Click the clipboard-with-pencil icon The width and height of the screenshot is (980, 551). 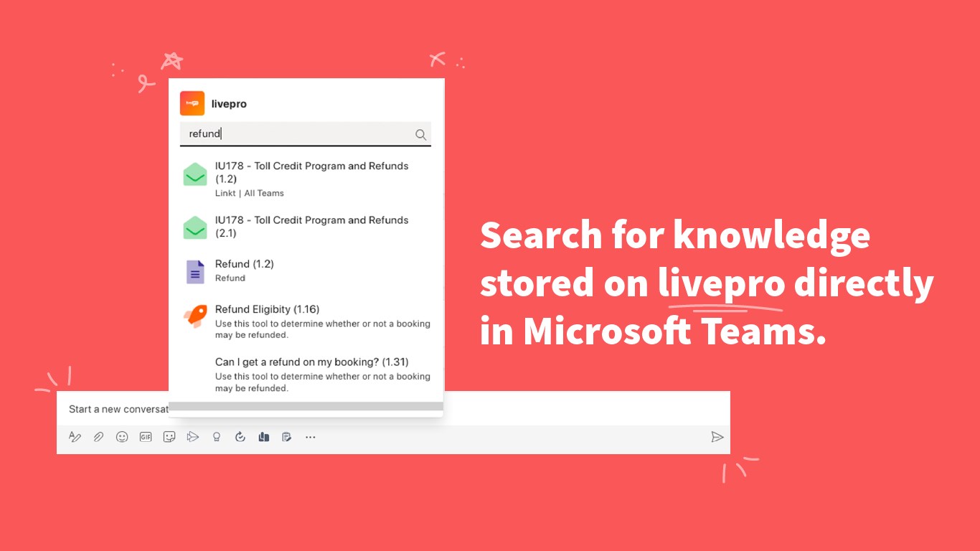(287, 436)
